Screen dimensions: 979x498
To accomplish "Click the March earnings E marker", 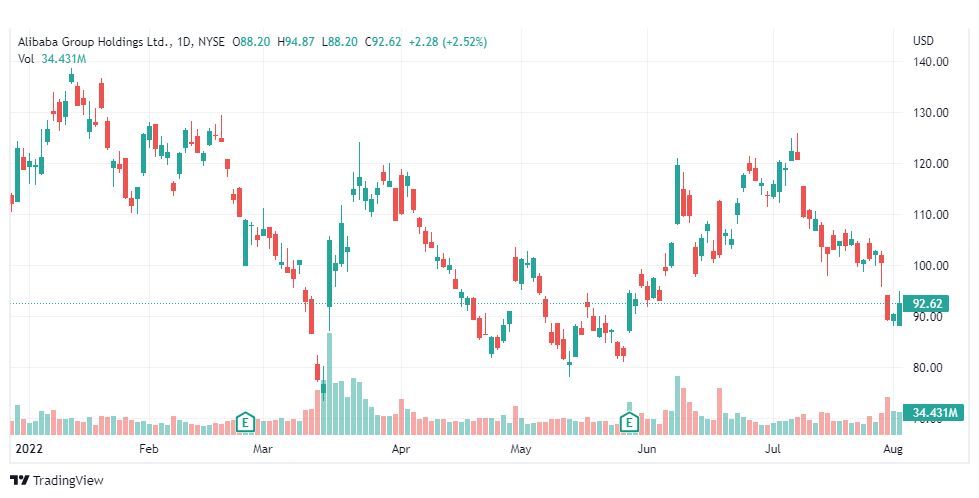I will click(x=245, y=422).
